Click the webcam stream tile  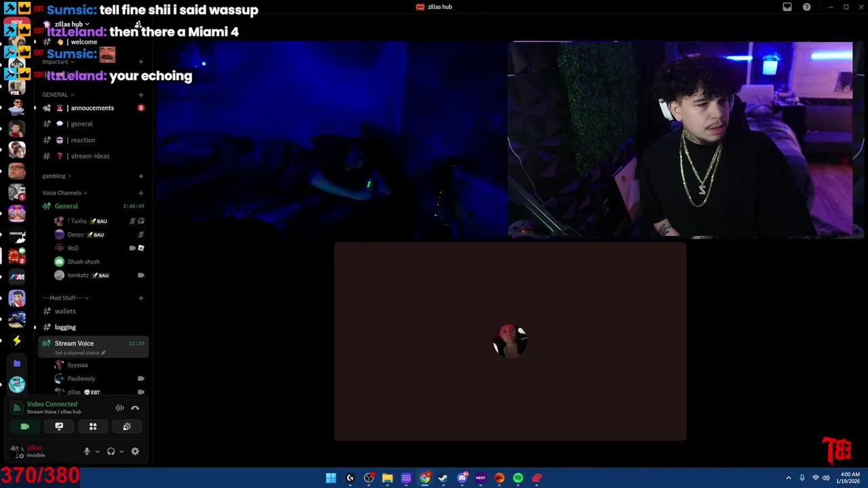click(x=686, y=140)
